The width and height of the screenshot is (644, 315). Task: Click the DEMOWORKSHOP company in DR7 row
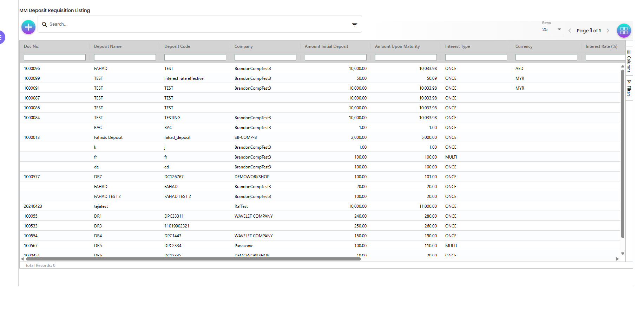coord(252,177)
